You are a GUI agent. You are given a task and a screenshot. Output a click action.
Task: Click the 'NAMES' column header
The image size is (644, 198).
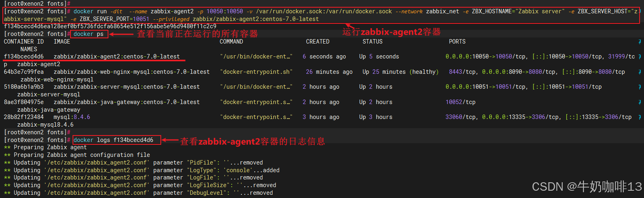coord(29,49)
